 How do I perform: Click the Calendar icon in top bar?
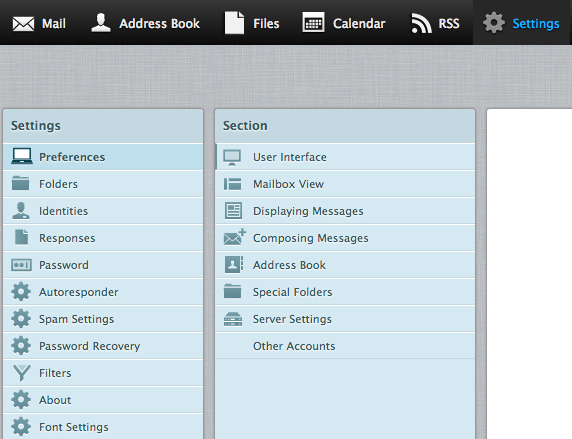tap(313, 23)
